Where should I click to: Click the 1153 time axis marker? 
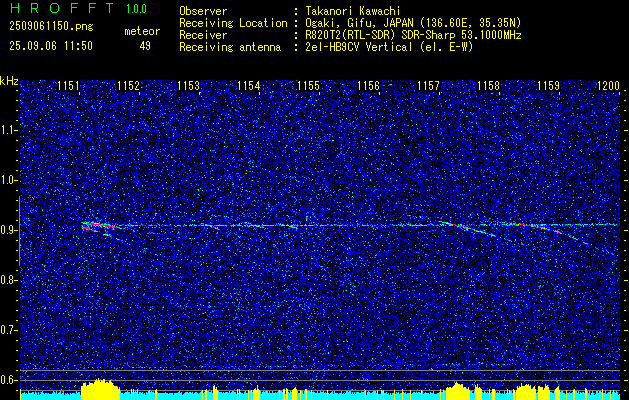click(x=189, y=86)
